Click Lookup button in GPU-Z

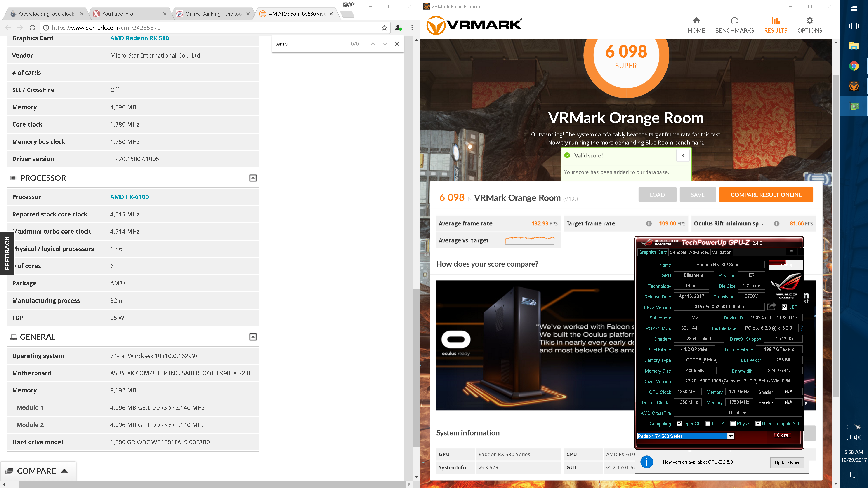pos(785,264)
